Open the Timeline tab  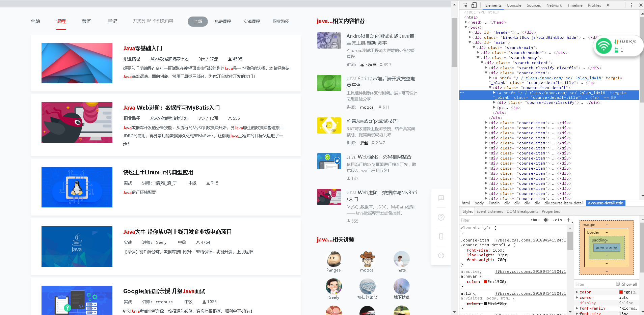tap(575, 5)
